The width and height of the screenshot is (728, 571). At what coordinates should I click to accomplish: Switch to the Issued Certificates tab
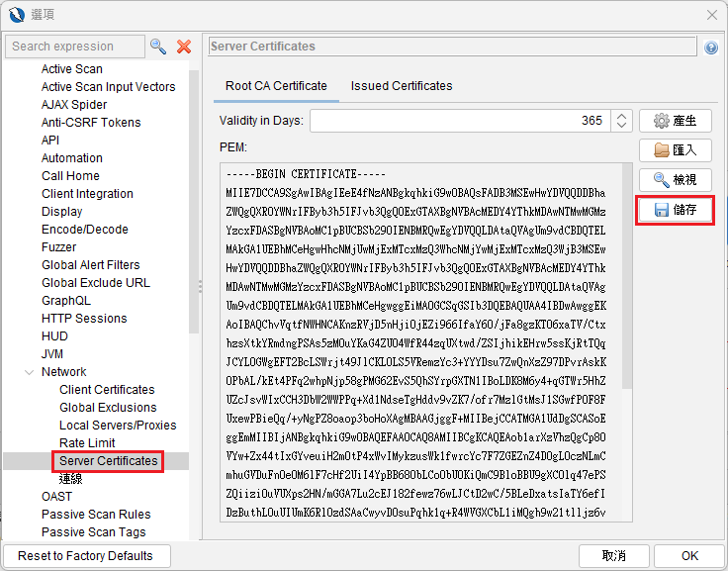click(x=401, y=86)
